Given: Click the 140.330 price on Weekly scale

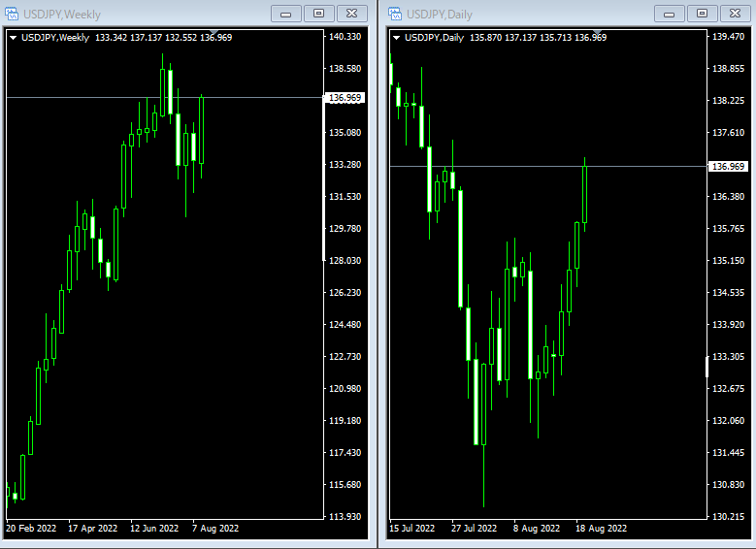Looking at the screenshot, I should point(345,37).
